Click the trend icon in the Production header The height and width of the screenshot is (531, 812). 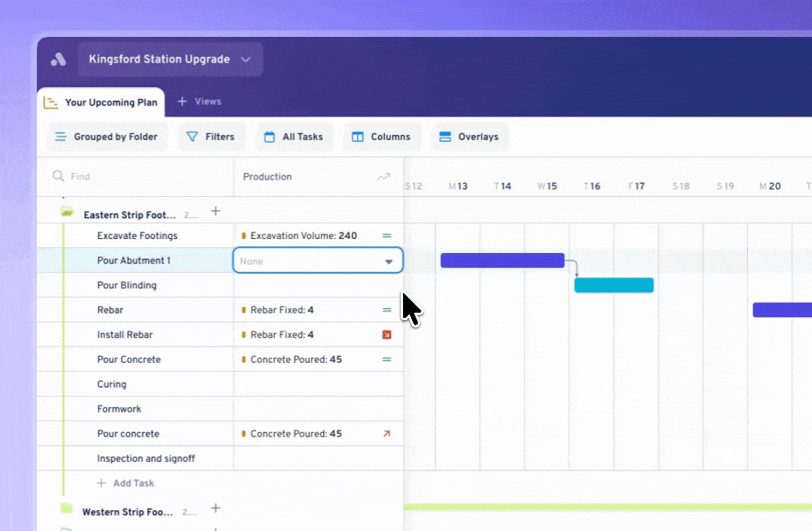point(383,177)
